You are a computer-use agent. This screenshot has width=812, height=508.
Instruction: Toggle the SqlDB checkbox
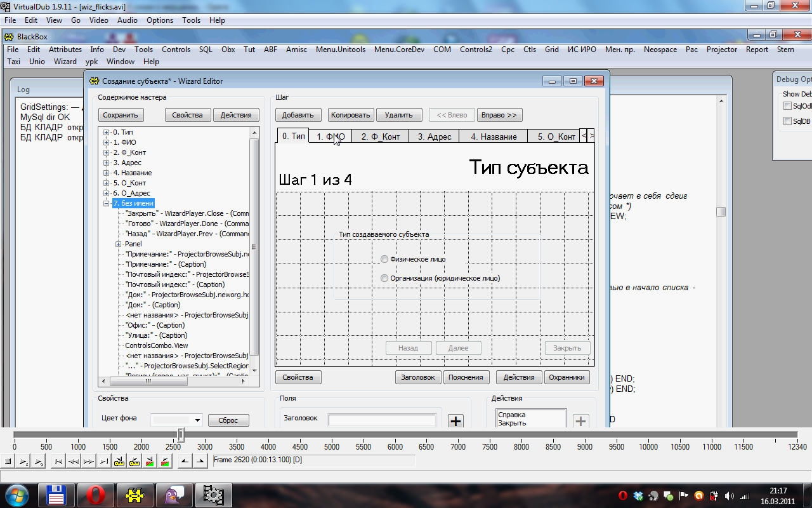(787, 121)
